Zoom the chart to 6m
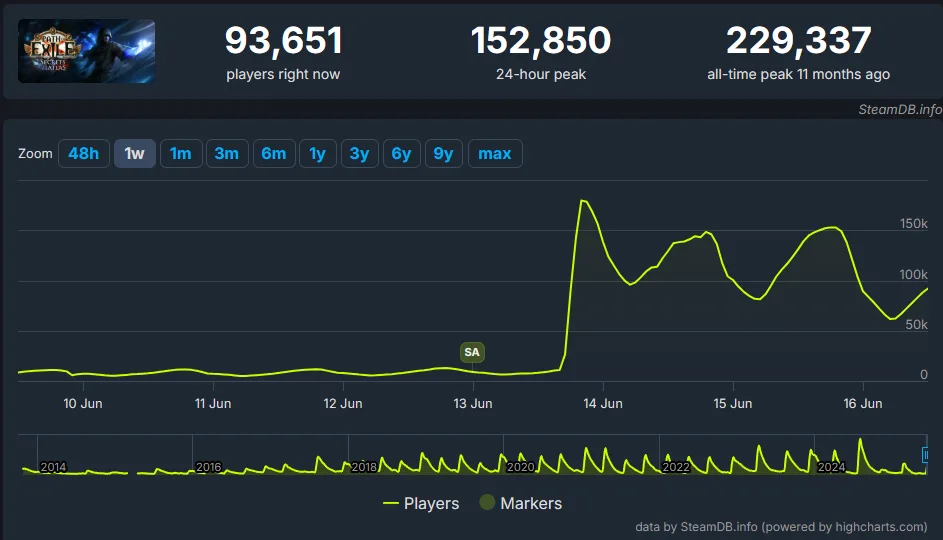This screenshot has width=943, height=540. coord(273,153)
